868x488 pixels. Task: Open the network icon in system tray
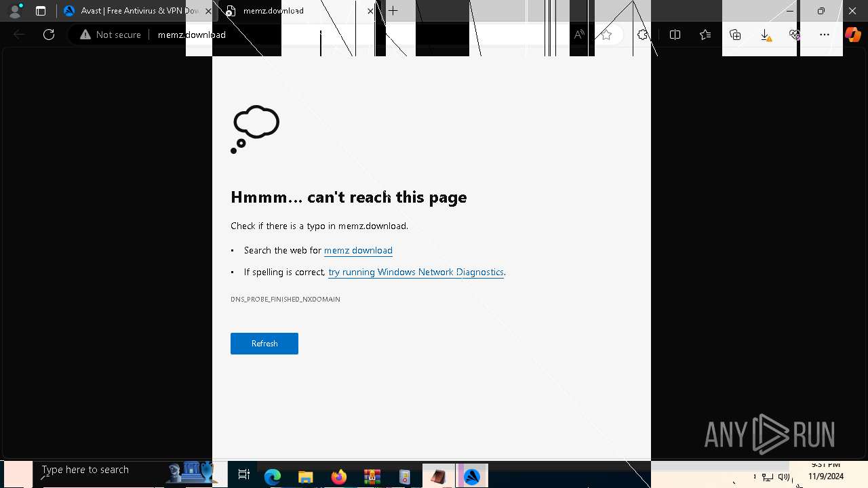click(768, 477)
